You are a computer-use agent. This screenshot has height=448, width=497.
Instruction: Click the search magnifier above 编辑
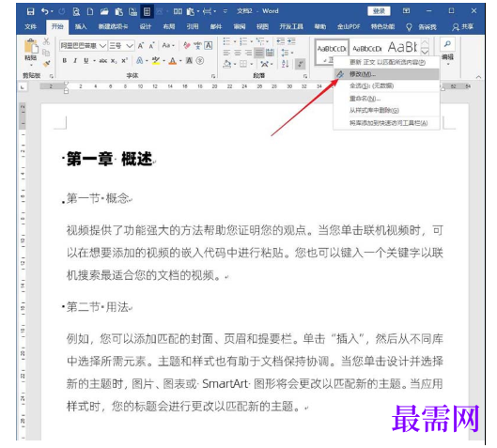pyautogui.click(x=447, y=44)
